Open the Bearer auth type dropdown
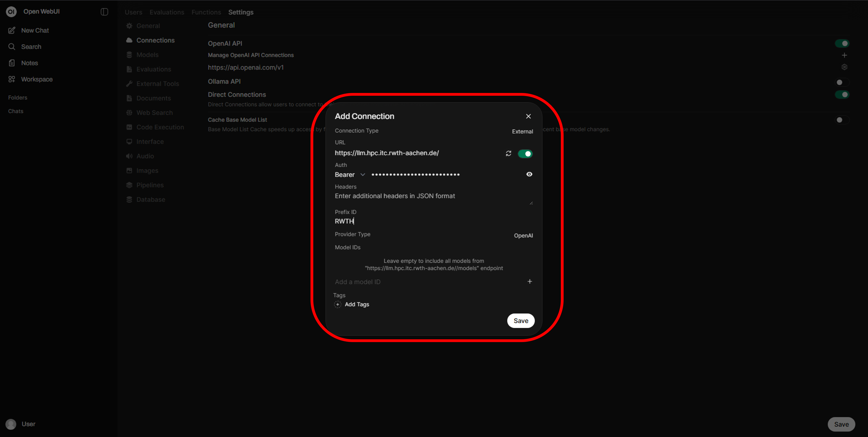This screenshot has height=437, width=868. [x=349, y=175]
